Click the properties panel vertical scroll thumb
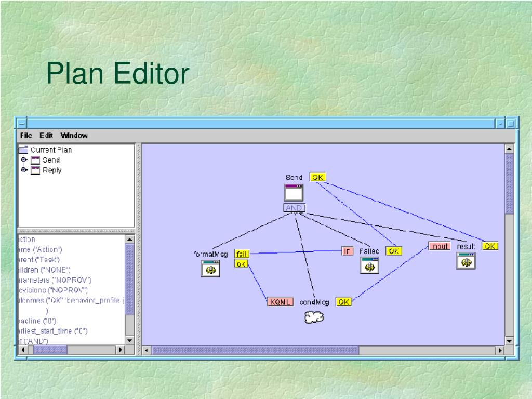Screen dimensions: 532x399 [129, 279]
